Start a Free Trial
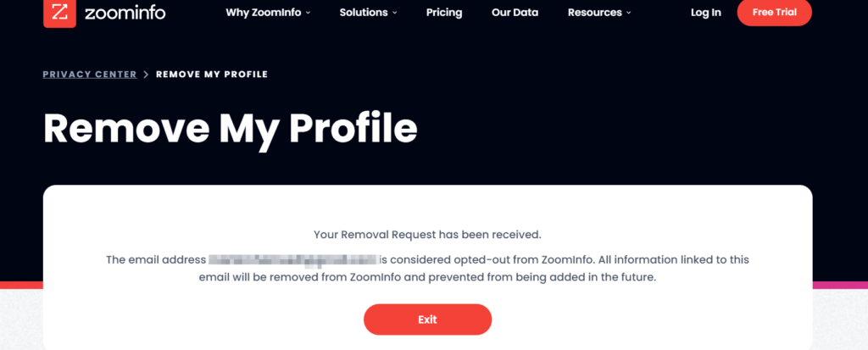868x350 pixels. point(775,12)
